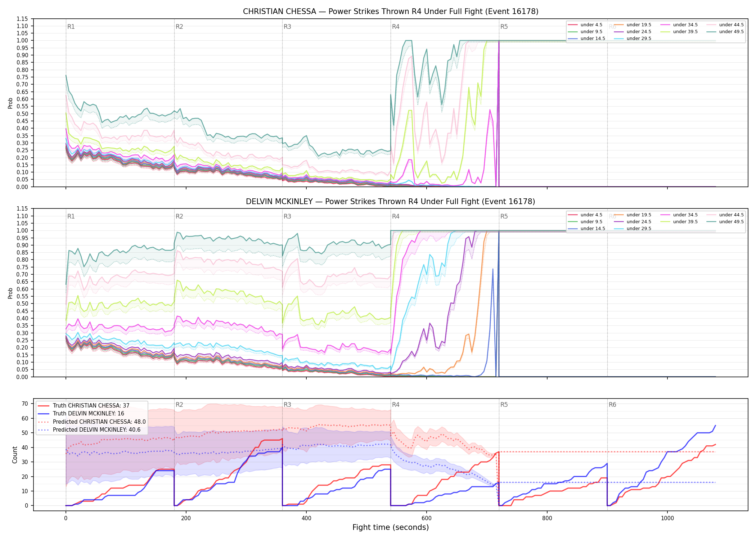
Task: Click the R2 round marker in the count chart
Action: (179, 405)
